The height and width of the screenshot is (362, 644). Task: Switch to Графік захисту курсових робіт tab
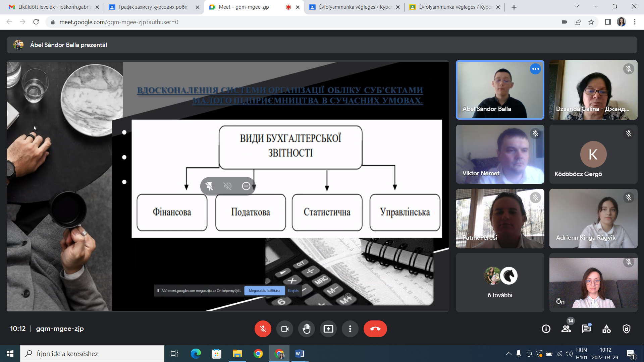pos(153,7)
